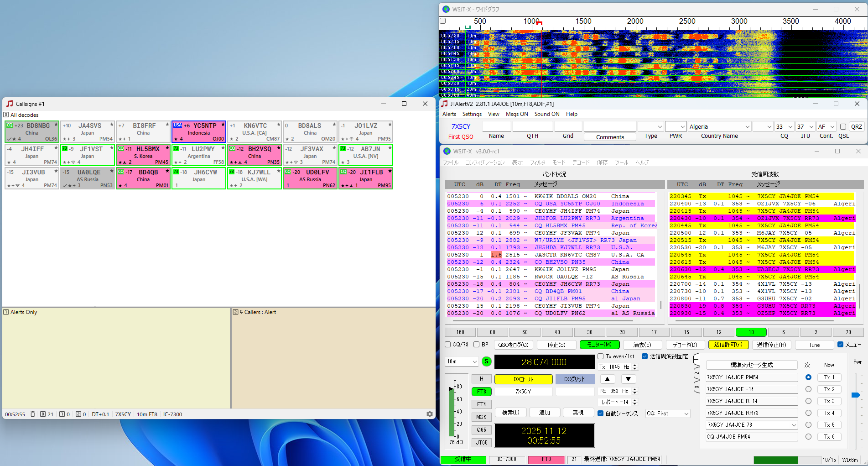Click the pin icon beside Callers : Alert
The width and height of the screenshot is (868, 466).
click(x=241, y=312)
